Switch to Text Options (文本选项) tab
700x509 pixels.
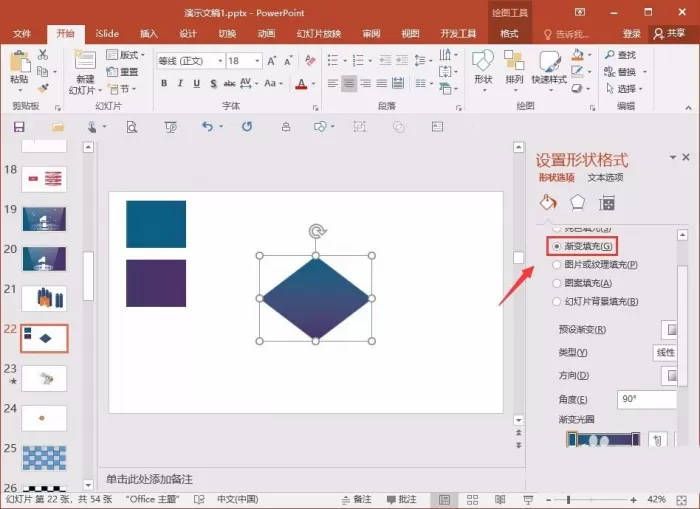click(x=605, y=178)
